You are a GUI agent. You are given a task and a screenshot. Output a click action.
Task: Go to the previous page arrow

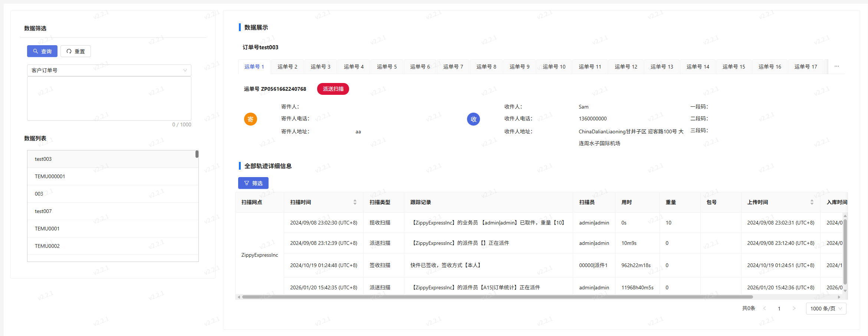click(765, 309)
